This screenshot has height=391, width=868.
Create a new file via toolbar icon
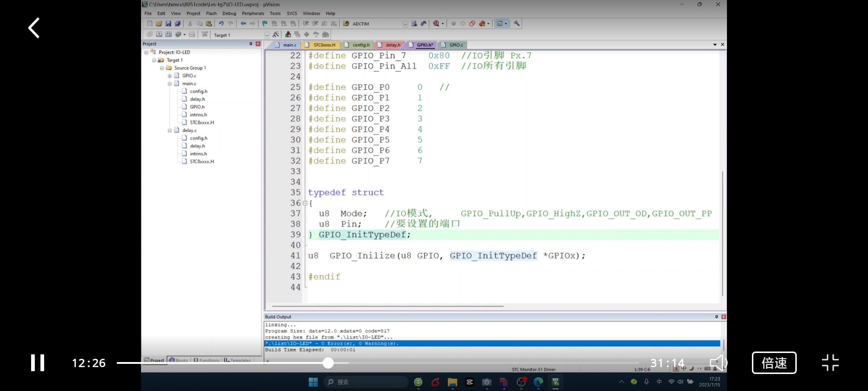tap(150, 24)
